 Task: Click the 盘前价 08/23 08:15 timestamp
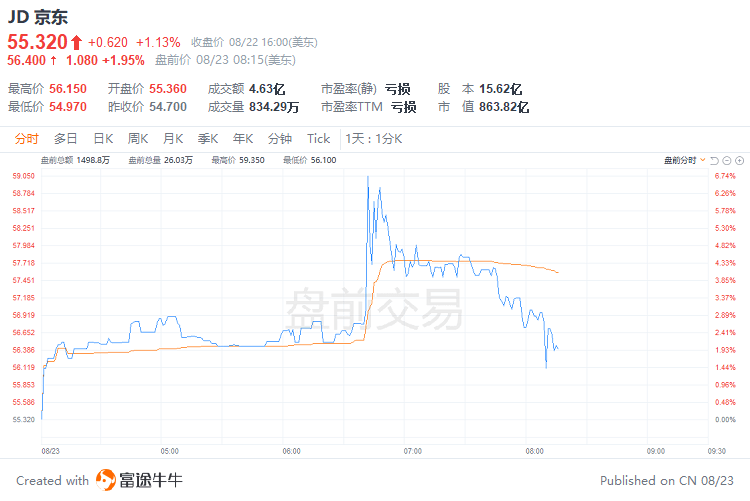(225, 60)
